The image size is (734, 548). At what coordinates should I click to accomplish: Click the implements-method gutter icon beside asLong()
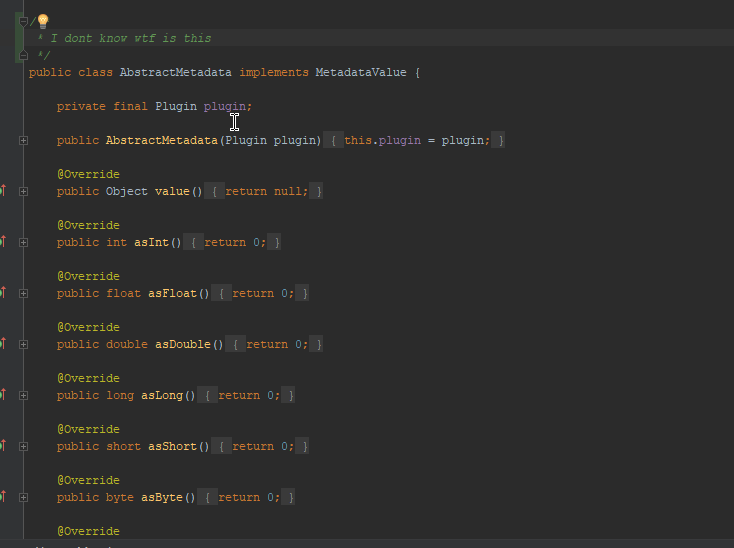click(x=3, y=394)
